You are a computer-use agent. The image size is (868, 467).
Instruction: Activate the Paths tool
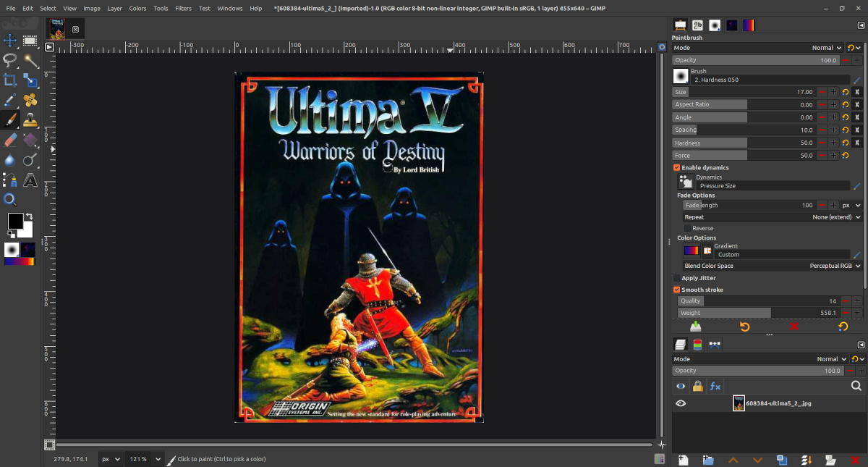pos(10,180)
